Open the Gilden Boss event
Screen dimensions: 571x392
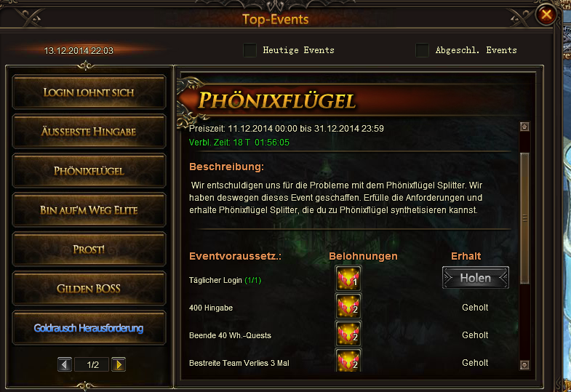tap(89, 289)
